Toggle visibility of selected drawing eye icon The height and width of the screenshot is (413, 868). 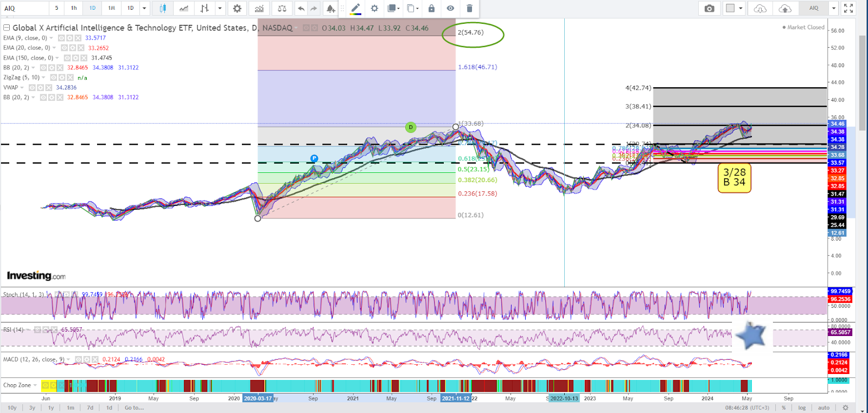[x=450, y=8]
